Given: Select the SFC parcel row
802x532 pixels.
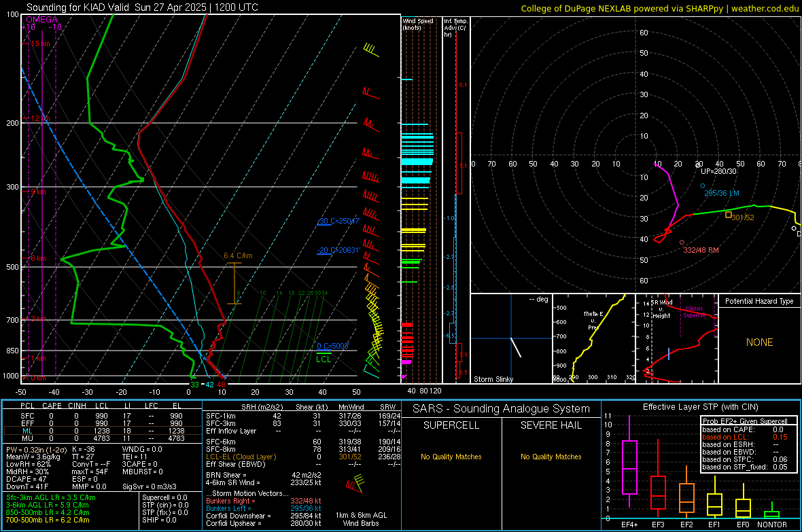Looking at the screenshot, I should click(x=103, y=416).
